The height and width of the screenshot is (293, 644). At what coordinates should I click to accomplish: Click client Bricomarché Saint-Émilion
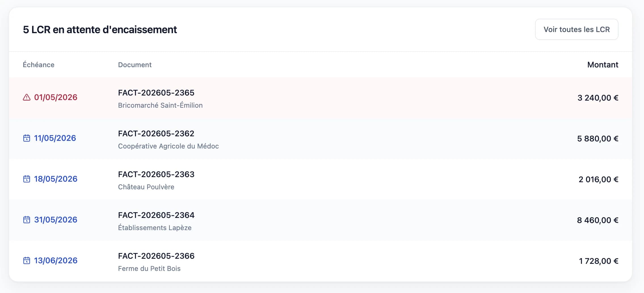pos(160,105)
